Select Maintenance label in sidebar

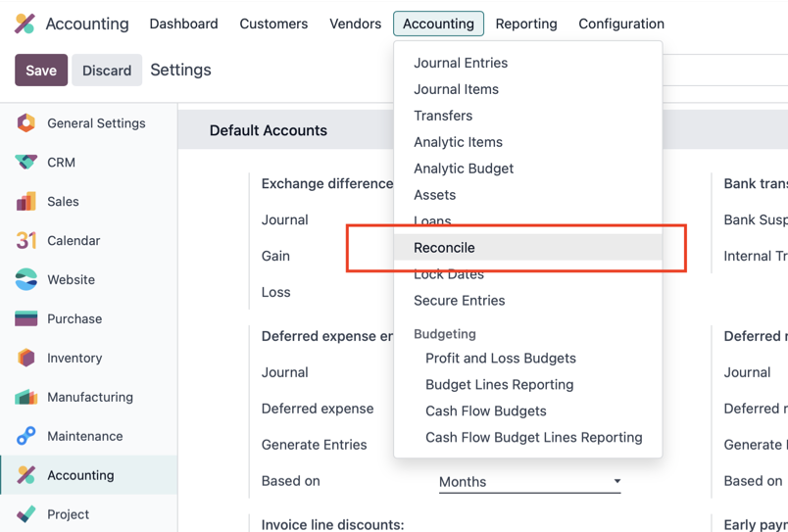point(85,436)
